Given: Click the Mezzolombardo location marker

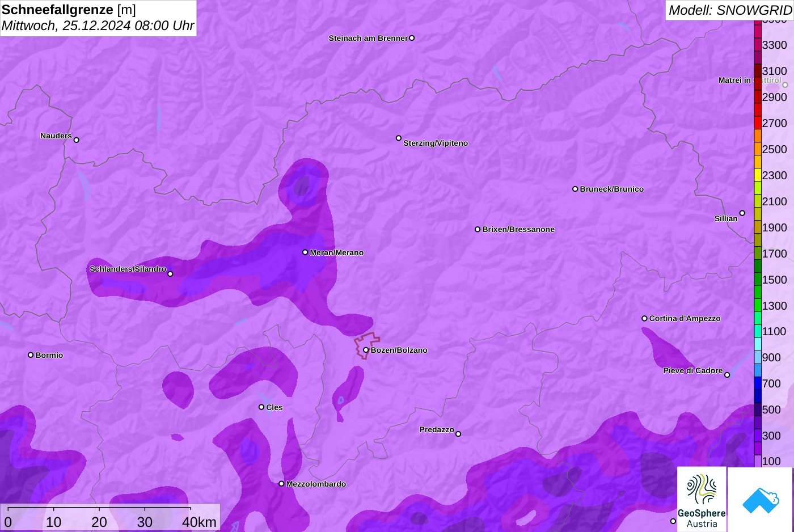Looking at the screenshot, I should (281, 484).
